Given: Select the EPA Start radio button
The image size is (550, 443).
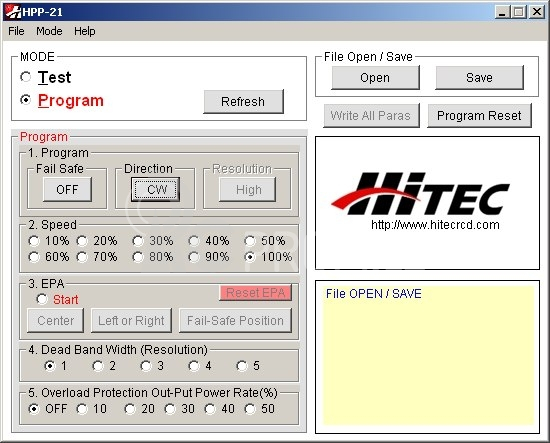Looking at the screenshot, I should click(x=42, y=299).
